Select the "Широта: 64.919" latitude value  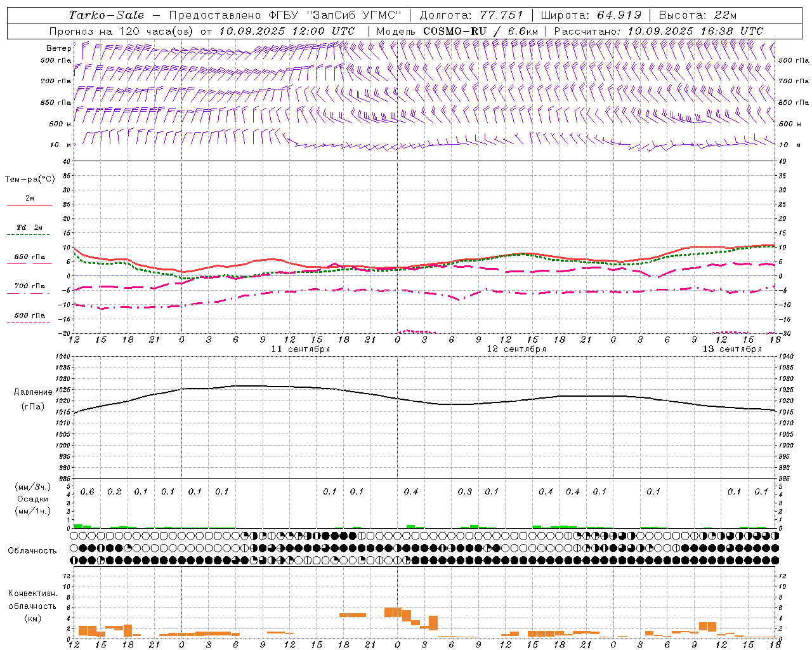point(591,15)
